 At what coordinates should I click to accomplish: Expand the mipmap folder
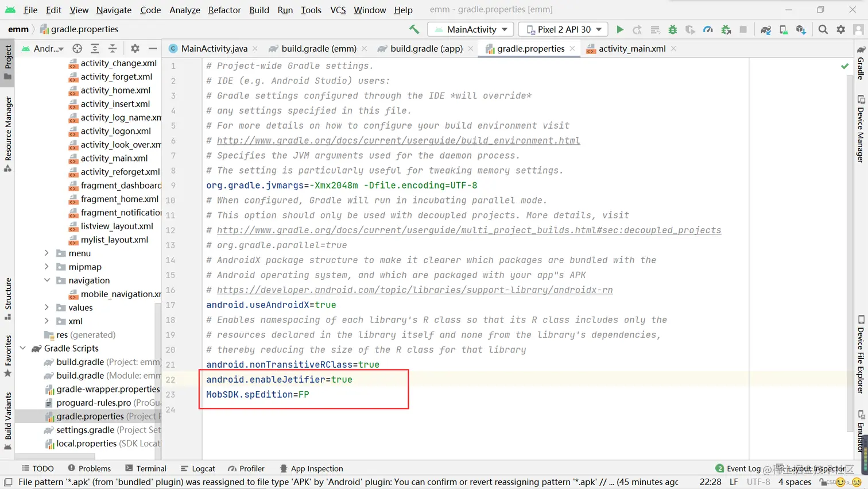coord(46,267)
